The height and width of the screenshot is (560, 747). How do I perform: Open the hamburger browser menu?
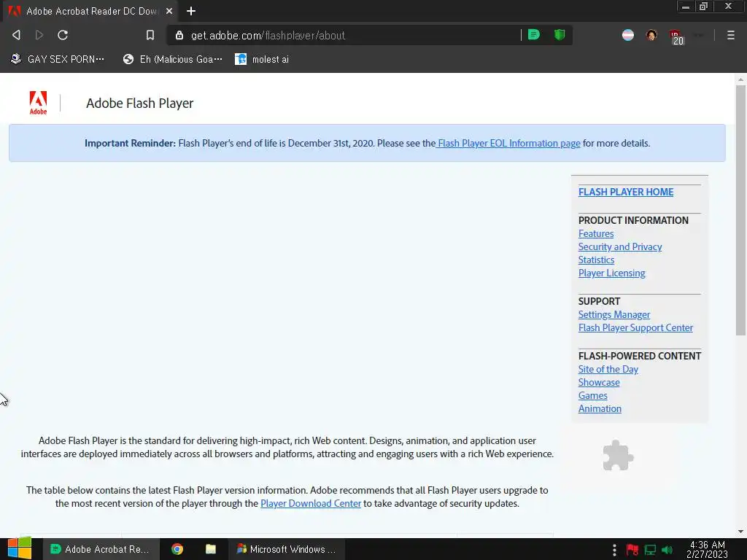pos(731,35)
